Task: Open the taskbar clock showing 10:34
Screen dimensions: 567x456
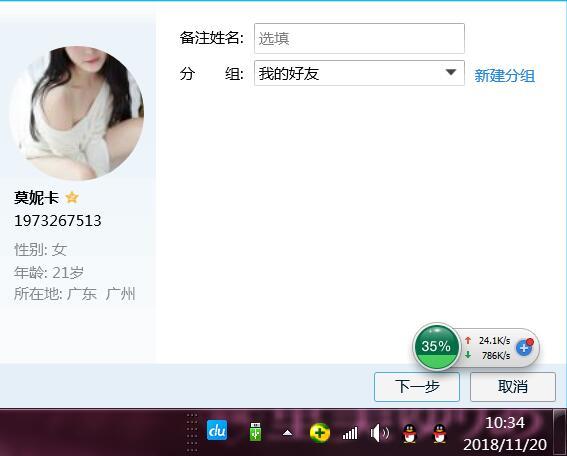Action: [x=505, y=433]
